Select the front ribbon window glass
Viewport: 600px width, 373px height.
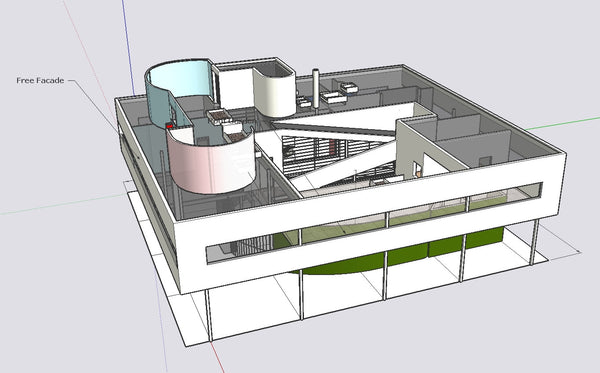point(373,223)
